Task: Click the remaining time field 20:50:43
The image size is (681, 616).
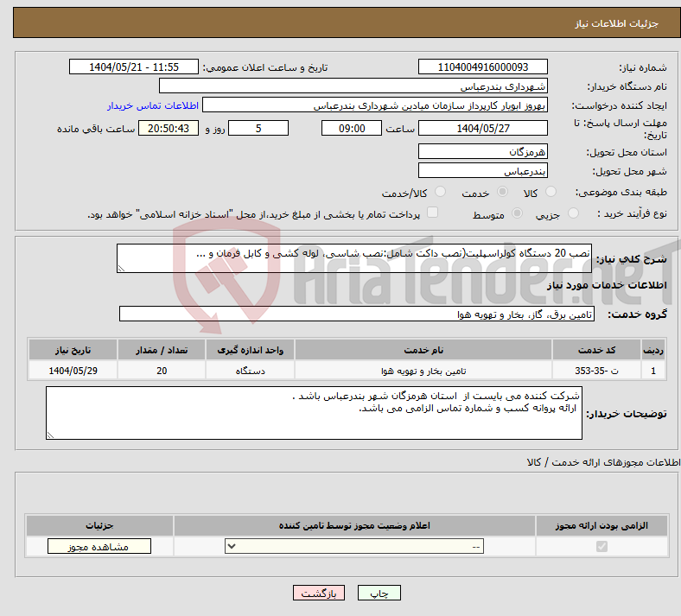Action: point(169,128)
